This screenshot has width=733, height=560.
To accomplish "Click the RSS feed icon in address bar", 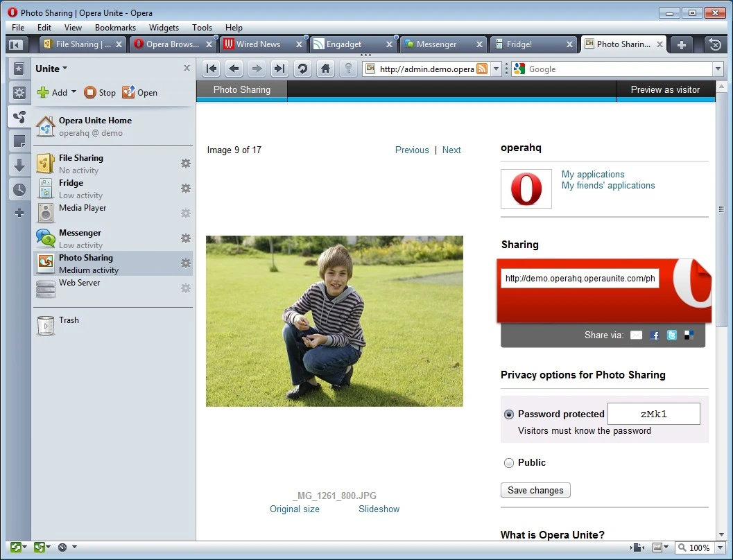I will pos(481,69).
